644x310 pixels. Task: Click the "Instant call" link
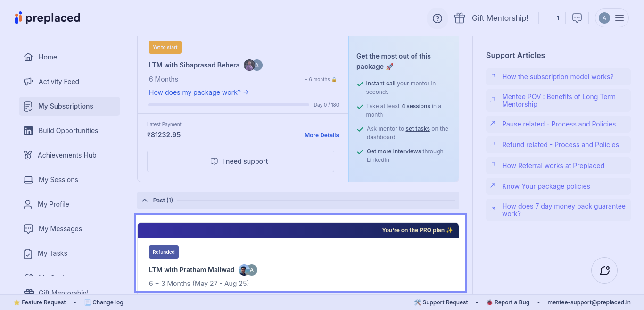(x=380, y=84)
